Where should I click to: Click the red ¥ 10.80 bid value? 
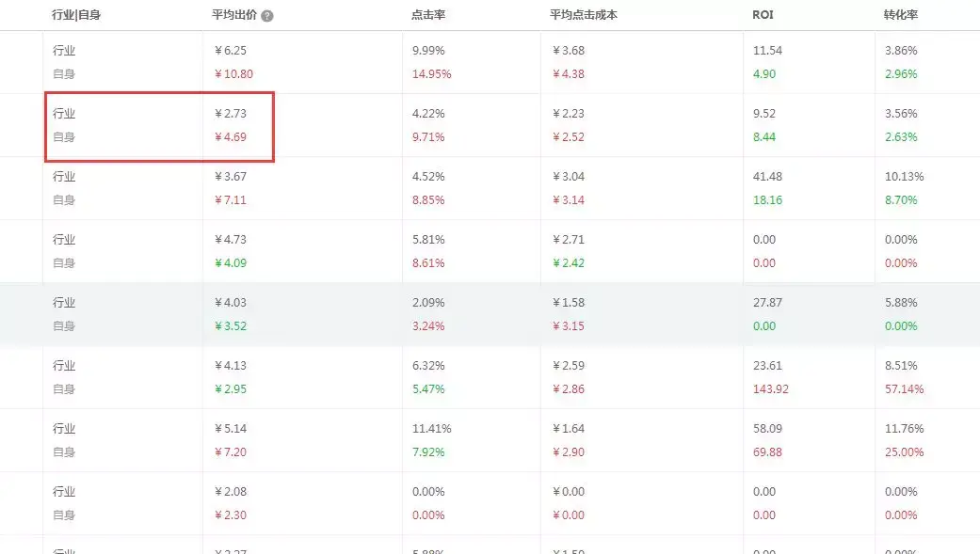[x=233, y=74]
